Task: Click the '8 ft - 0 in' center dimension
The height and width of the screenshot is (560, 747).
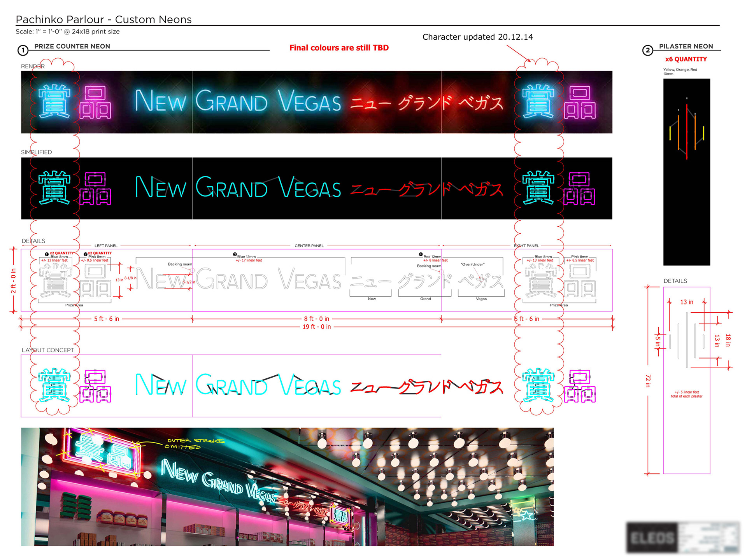Action: 316,319
